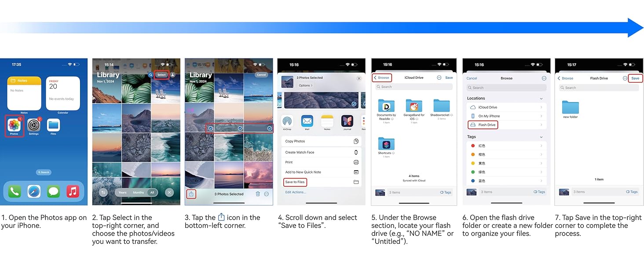Tap the share icon beside 3 Photos Selected
This screenshot has height=264, width=644.
(191, 194)
